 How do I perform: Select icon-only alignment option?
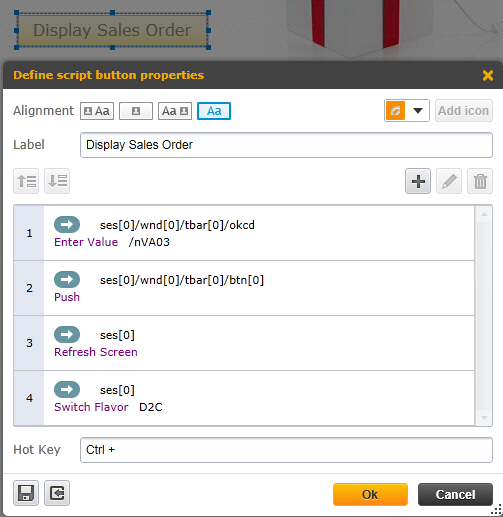point(136,111)
